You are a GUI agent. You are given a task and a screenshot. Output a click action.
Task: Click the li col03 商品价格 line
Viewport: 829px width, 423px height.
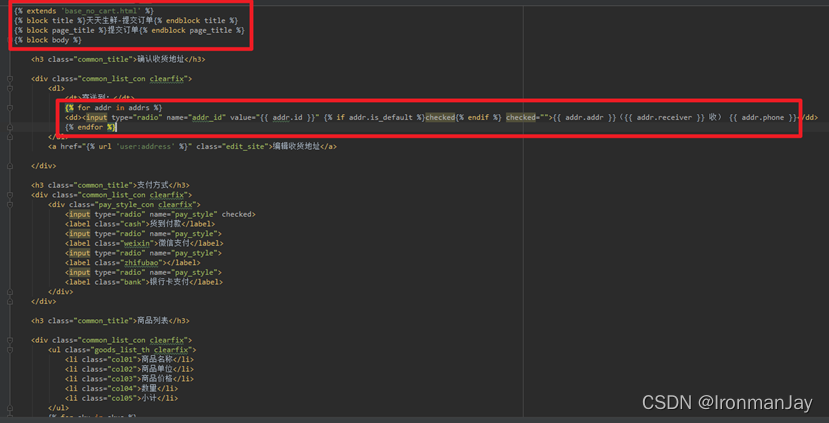(x=130, y=379)
